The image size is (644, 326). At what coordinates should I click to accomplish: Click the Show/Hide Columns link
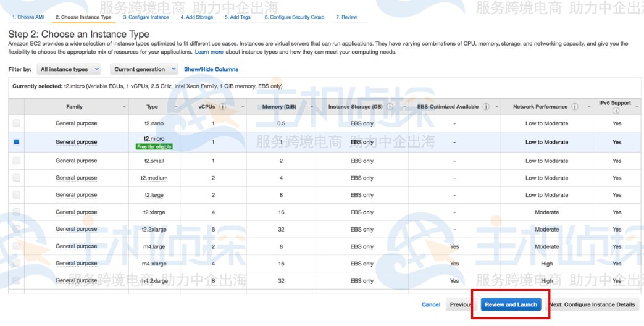click(x=211, y=70)
